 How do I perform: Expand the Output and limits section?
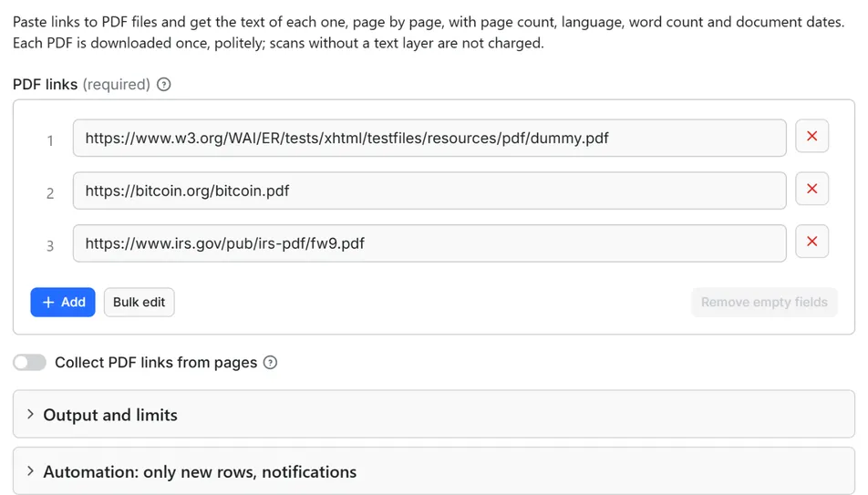coord(434,414)
